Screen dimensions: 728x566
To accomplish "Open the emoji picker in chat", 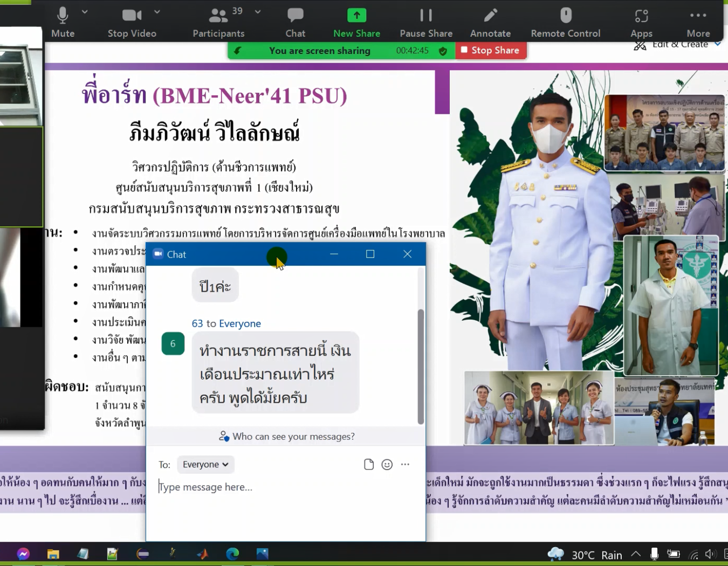I will (x=387, y=465).
